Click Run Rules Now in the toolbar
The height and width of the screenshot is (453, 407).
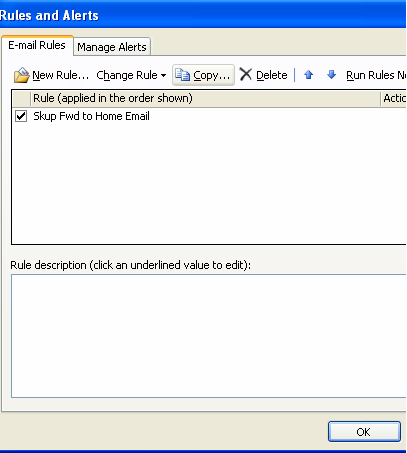(376, 75)
